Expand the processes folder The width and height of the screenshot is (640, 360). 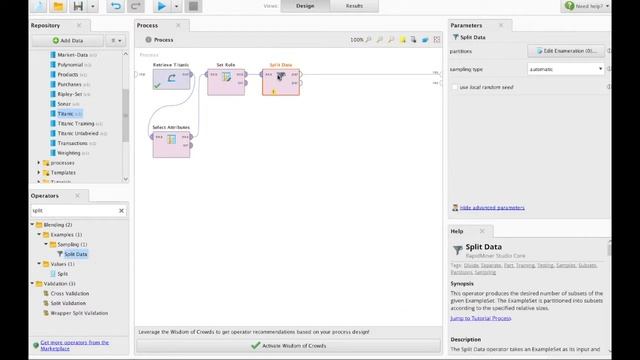[39, 162]
